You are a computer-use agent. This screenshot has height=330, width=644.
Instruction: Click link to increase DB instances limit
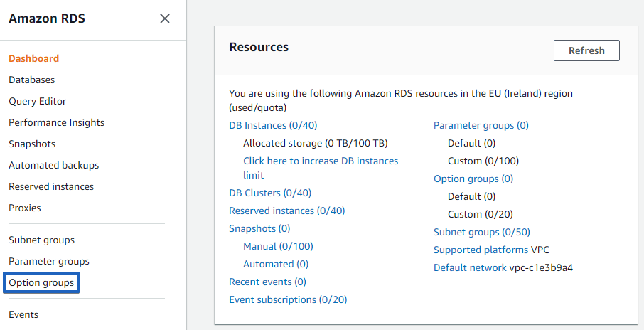pos(320,161)
